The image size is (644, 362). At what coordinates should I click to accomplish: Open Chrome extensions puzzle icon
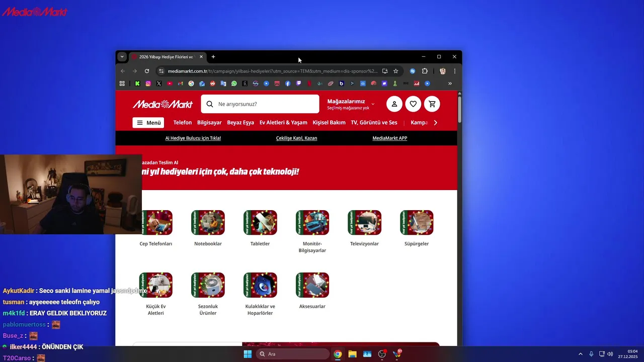pyautogui.click(x=425, y=71)
